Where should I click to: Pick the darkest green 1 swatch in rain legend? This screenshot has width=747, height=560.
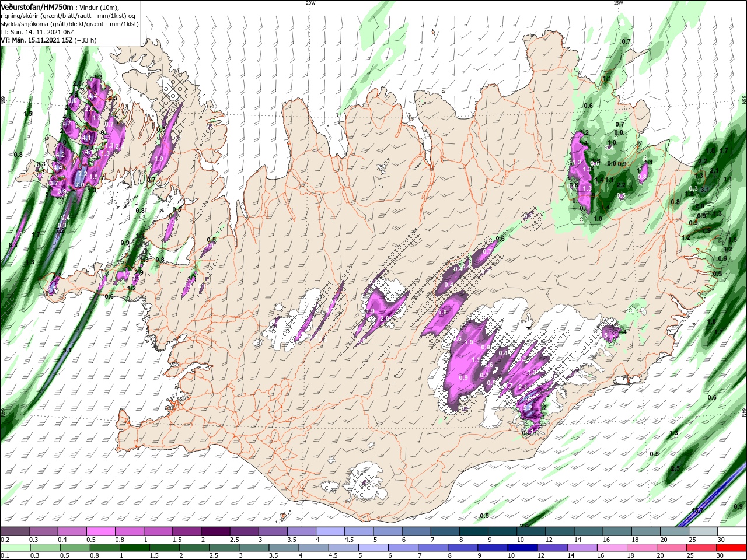[134, 548]
